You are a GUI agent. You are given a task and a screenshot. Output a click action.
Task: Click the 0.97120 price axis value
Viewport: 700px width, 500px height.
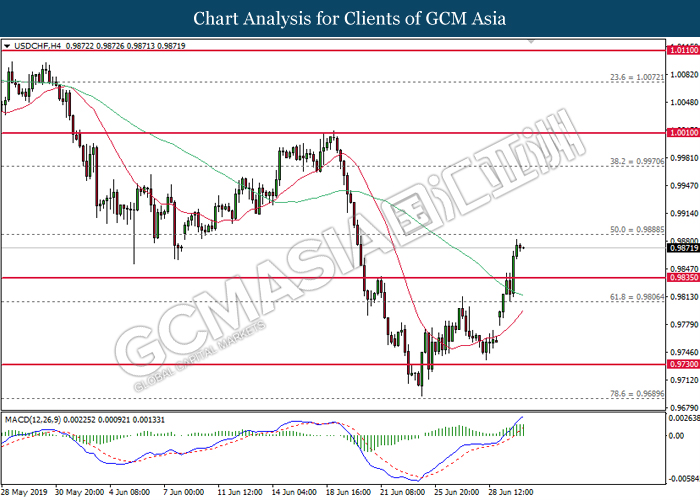684,380
